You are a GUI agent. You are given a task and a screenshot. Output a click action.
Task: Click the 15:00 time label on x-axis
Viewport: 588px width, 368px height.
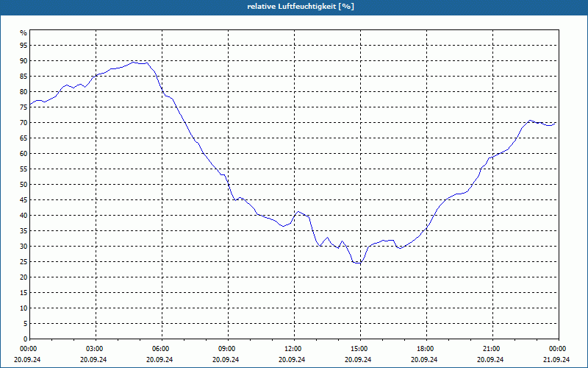coord(360,349)
